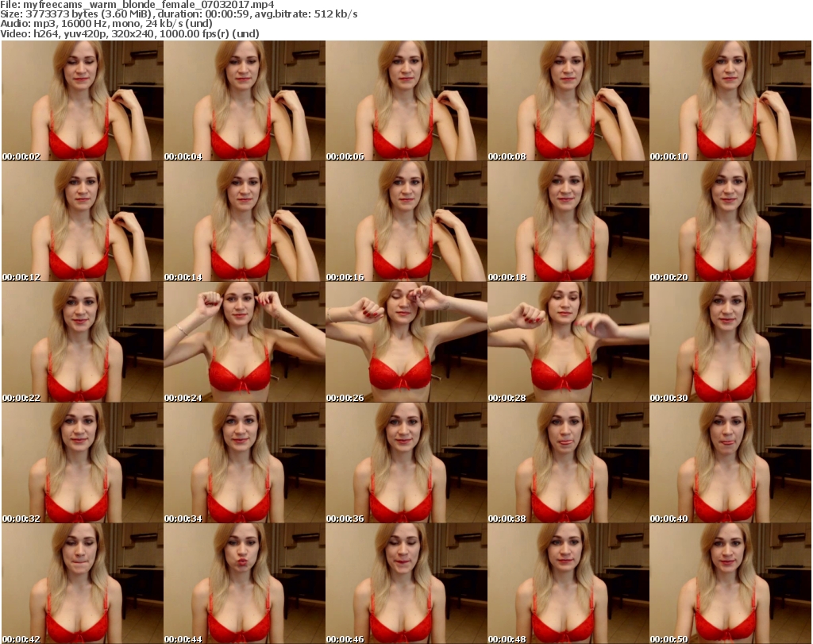Select the thumbnail stamped 00:00:02
813x644 pixels.
(83, 101)
